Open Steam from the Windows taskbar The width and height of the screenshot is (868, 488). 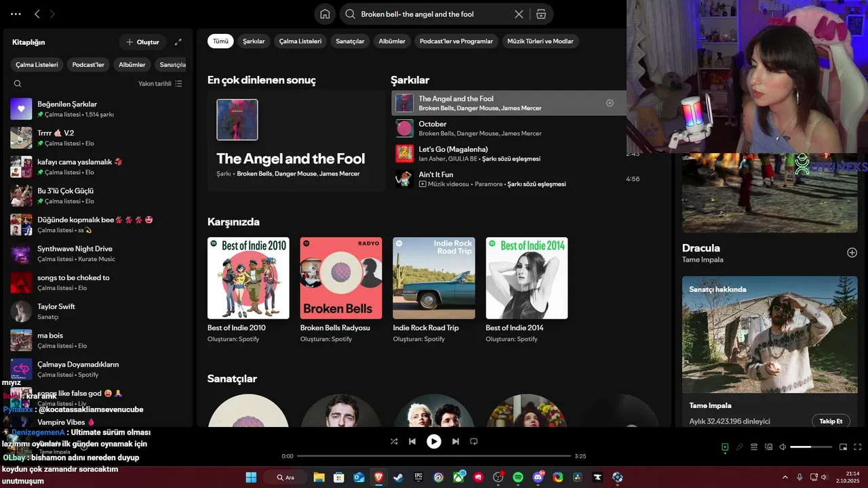pos(398,477)
